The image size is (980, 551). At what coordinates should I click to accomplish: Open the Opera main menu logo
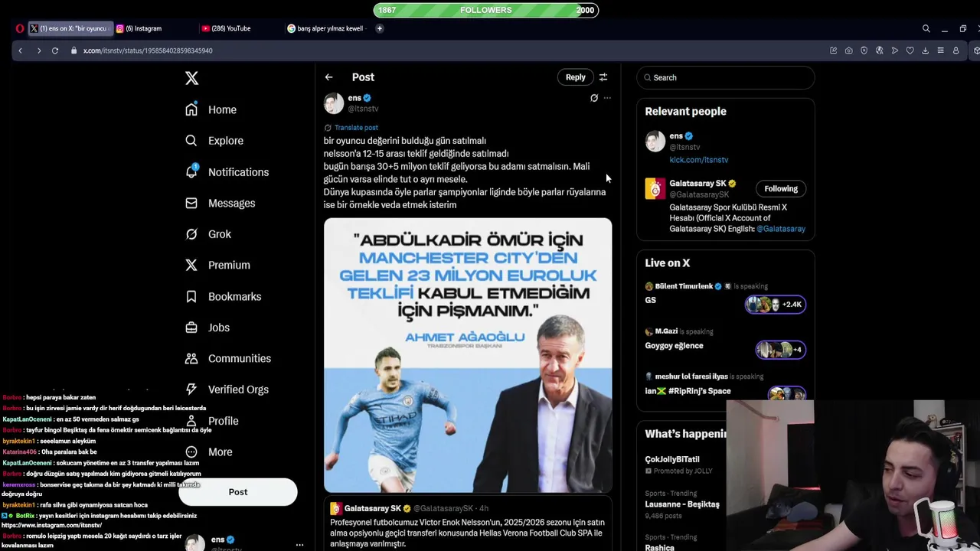pos(20,28)
